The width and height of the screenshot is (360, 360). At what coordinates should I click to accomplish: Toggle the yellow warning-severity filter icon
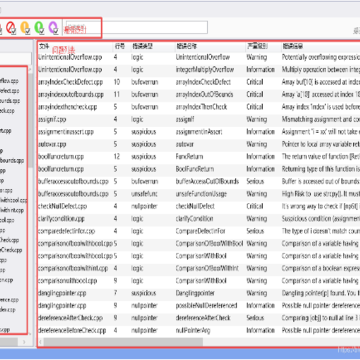(26, 27)
